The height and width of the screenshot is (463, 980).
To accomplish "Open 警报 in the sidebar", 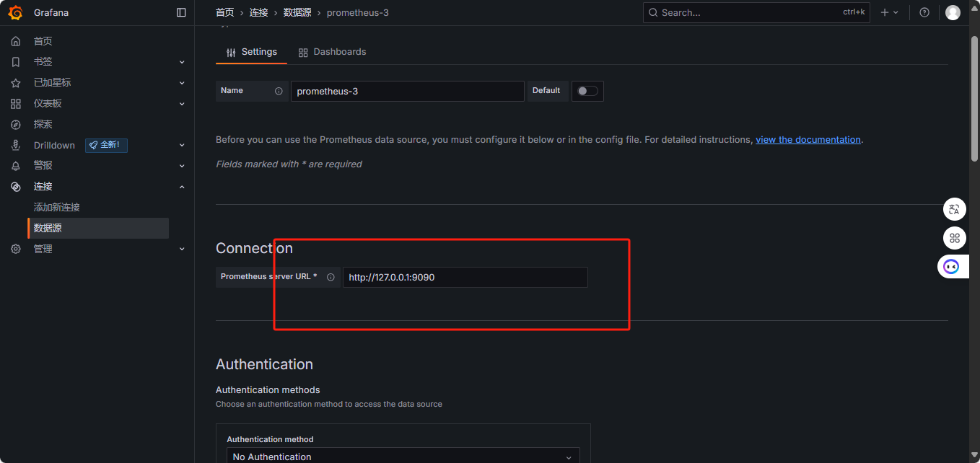I will pos(43,166).
